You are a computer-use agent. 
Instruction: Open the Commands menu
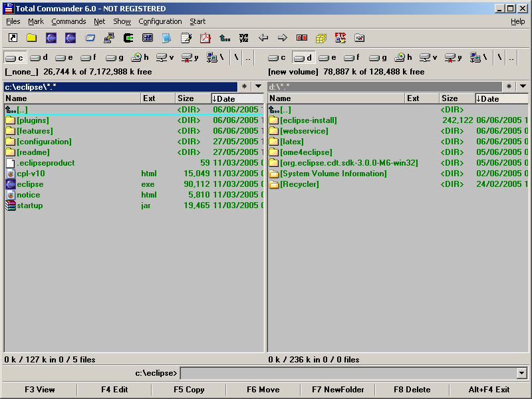(x=68, y=21)
